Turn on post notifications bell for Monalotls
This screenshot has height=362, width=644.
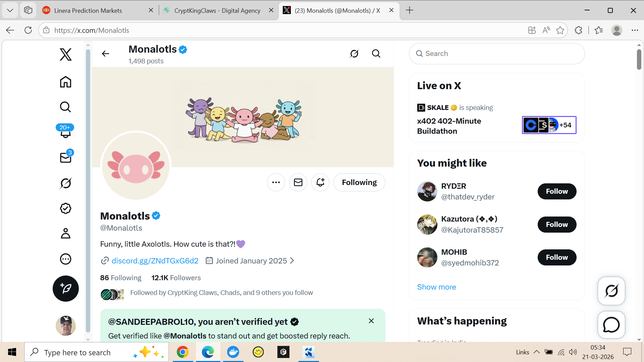pyautogui.click(x=320, y=182)
